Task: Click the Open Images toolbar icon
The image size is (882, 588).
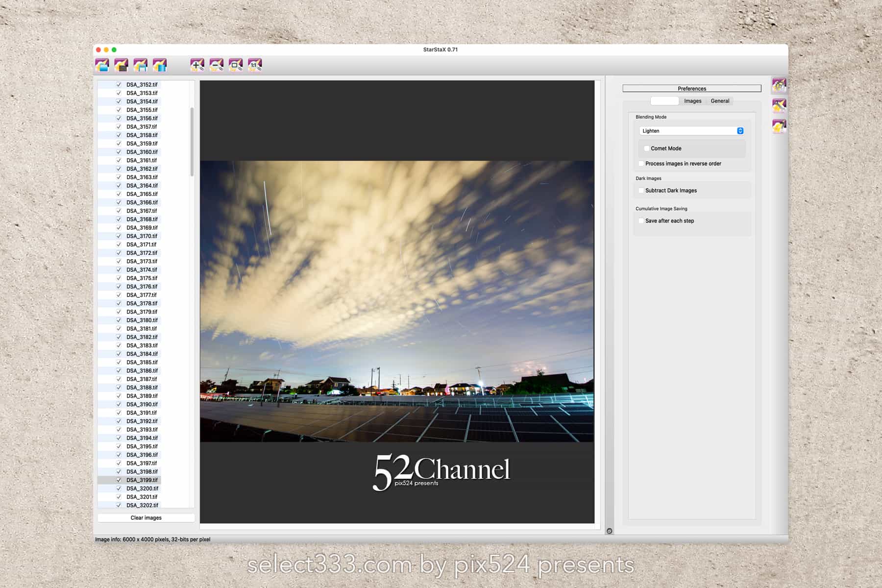Action: [102, 65]
